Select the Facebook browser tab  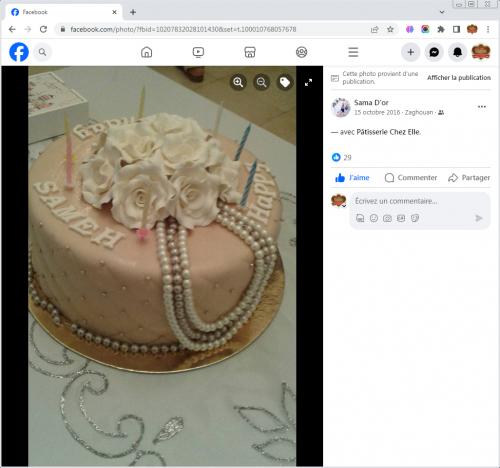(63, 12)
